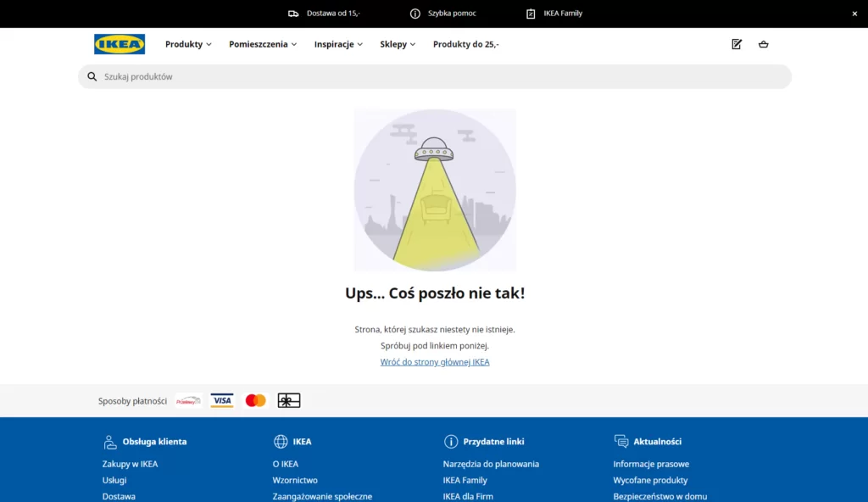868x502 pixels.
Task: Open the shopping basket icon
Action: coord(764,44)
